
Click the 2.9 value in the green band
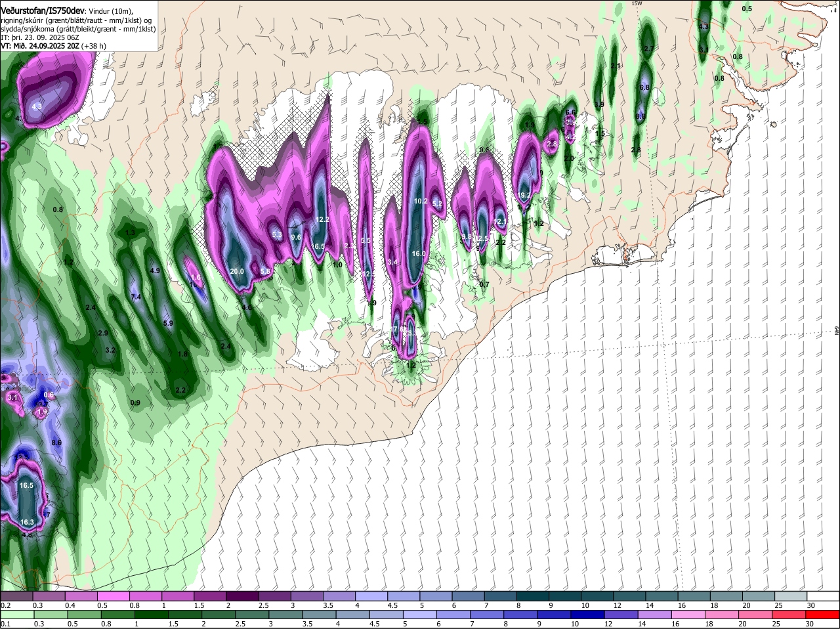103,333
